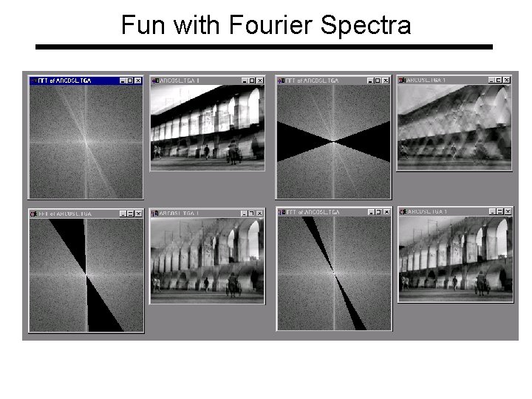
Task: Click the arches photo beside the thin-diagonal spectrum
Action: point(456,259)
